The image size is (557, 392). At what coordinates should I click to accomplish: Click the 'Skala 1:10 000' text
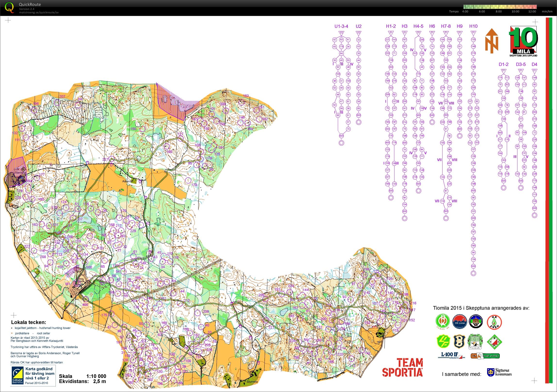pyautogui.click(x=82, y=376)
